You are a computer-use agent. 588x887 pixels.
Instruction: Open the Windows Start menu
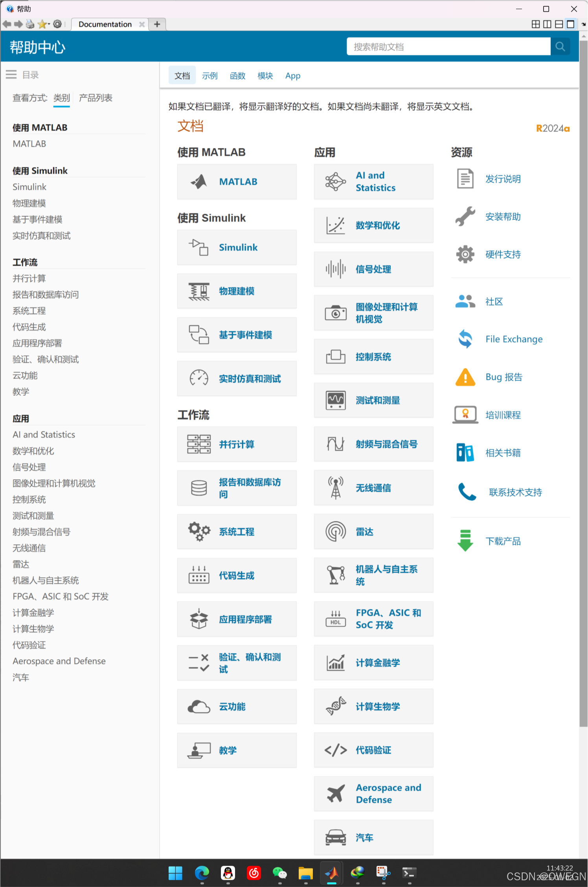point(175,873)
